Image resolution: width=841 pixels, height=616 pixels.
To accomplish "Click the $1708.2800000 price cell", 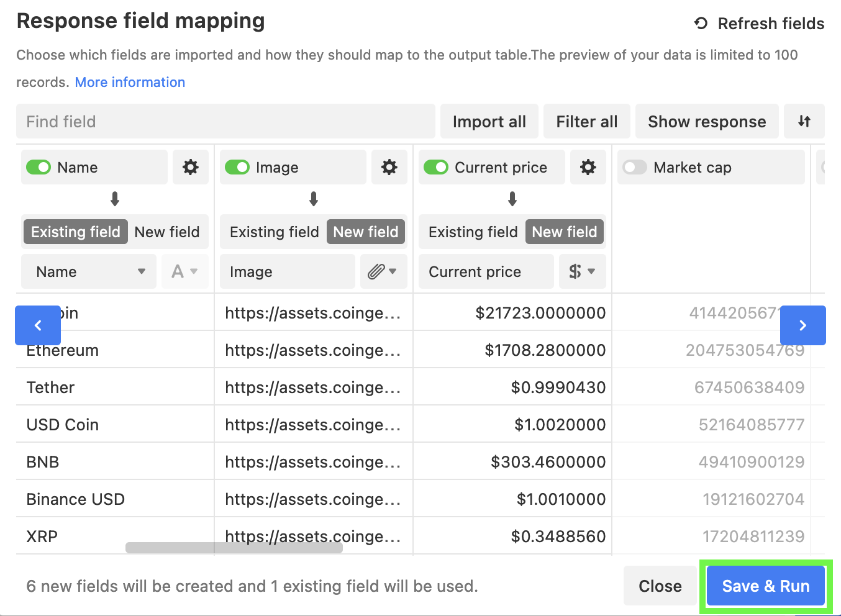I will (x=512, y=350).
